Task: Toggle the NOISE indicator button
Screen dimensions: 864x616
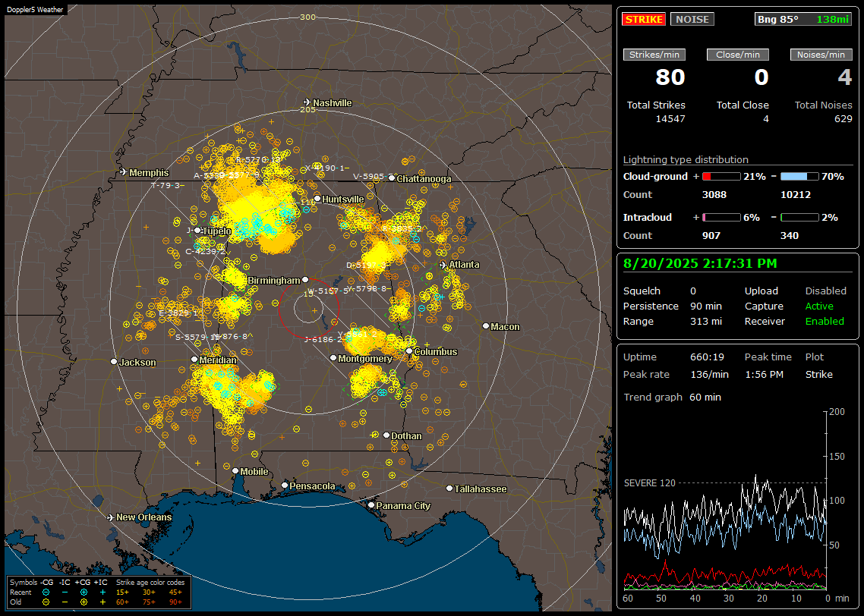Action: pyautogui.click(x=692, y=19)
